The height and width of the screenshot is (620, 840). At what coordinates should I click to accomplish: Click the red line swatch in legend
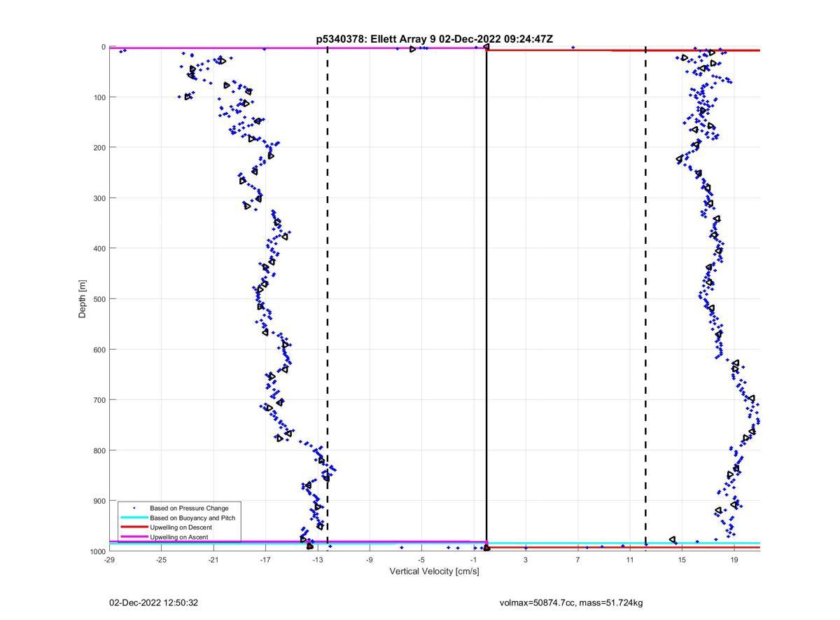click(x=134, y=528)
